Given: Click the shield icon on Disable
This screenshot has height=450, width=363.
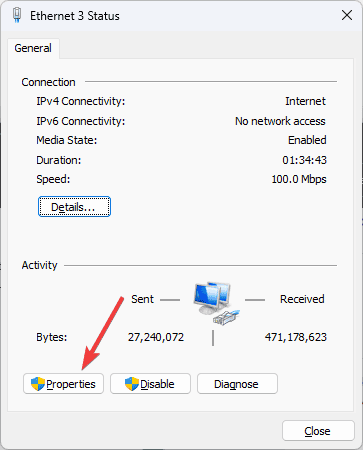Looking at the screenshot, I should [132, 384].
